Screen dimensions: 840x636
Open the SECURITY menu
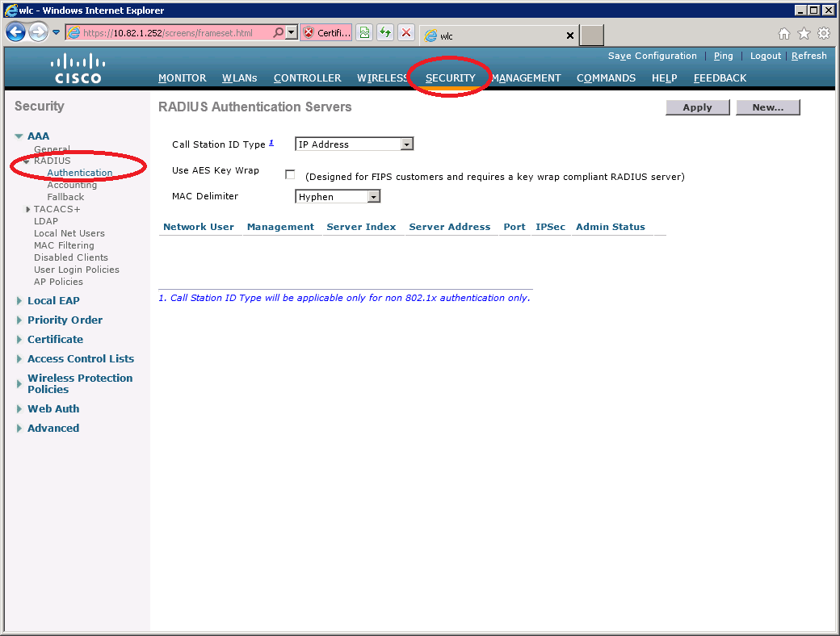pyautogui.click(x=451, y=78)
